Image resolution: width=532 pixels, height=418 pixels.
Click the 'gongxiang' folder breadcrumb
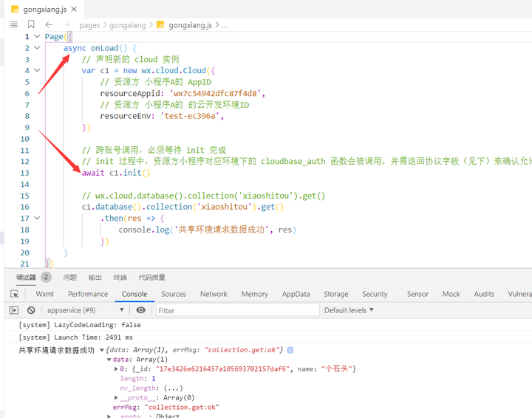(128, 25)
